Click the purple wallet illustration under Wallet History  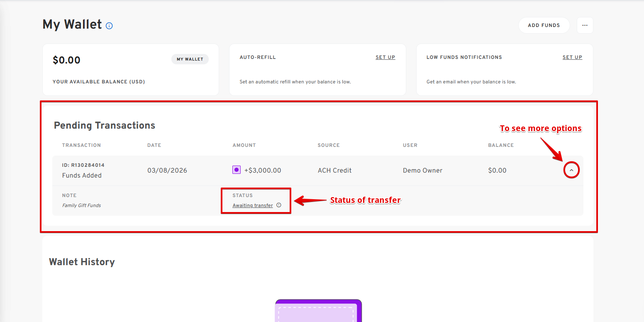click(318, 311)
